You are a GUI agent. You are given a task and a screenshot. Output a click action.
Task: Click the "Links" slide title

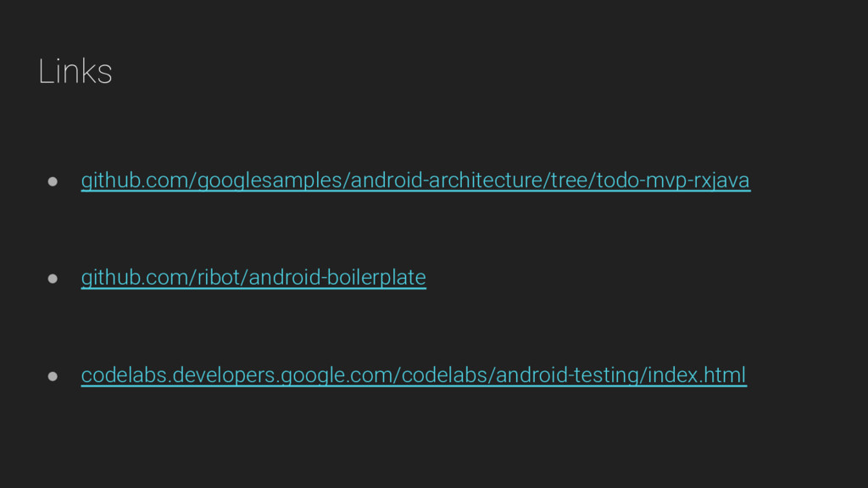(x=75, y=71)
